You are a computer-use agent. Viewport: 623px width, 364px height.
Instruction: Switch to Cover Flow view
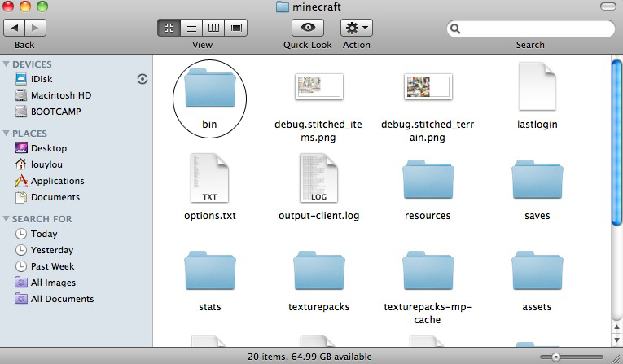[x=235, y=28]
